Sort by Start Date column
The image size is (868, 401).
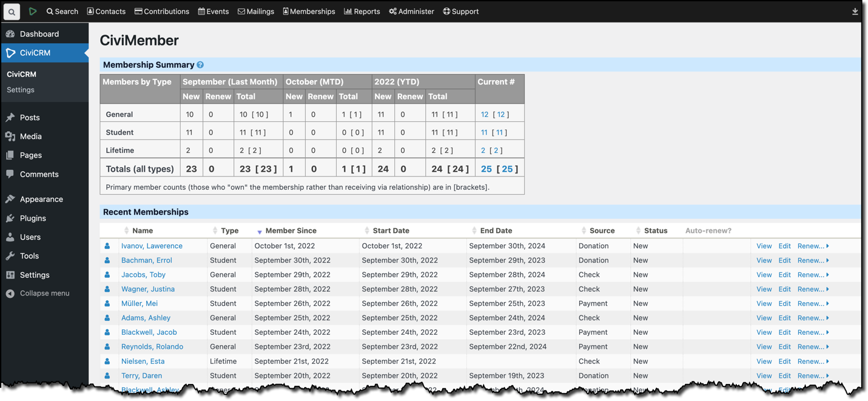tap(391, 231)
